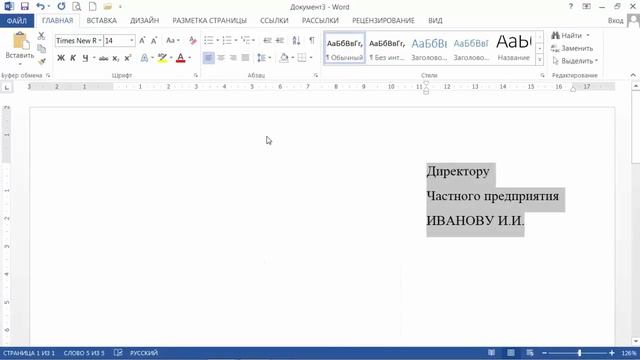Toggle Bold (Ж) formatting
The height and width of the screenshot is (360, 640).
(x=61, y=58)
